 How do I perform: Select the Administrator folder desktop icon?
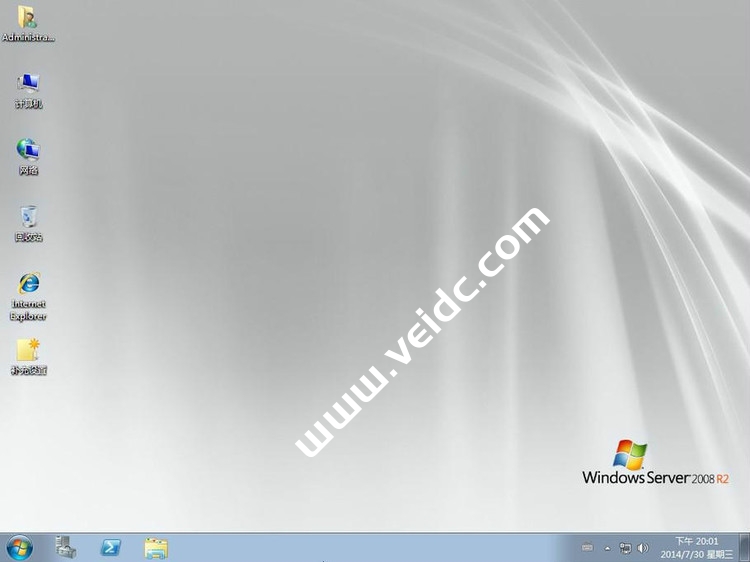tap(28, 23)
